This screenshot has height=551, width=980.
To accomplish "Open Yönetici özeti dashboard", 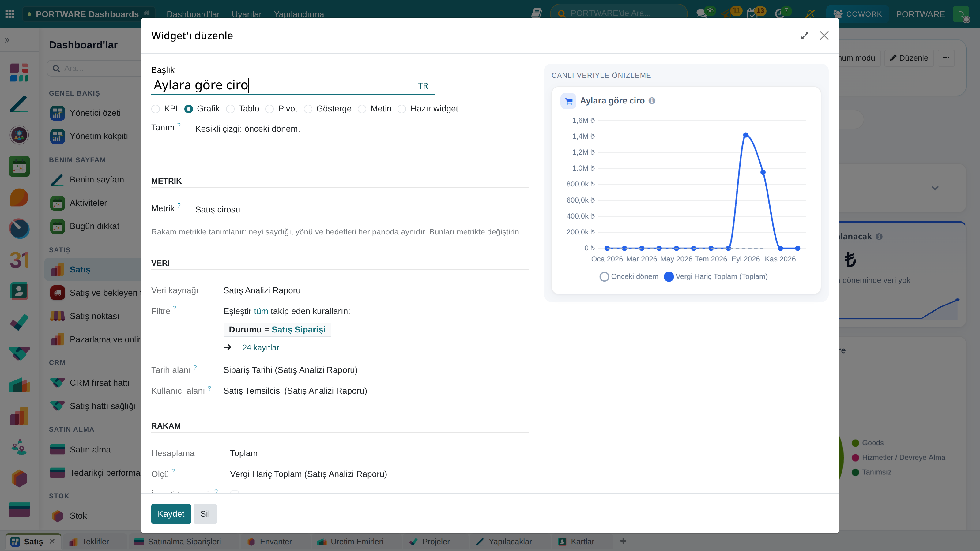I will (95, 113).
